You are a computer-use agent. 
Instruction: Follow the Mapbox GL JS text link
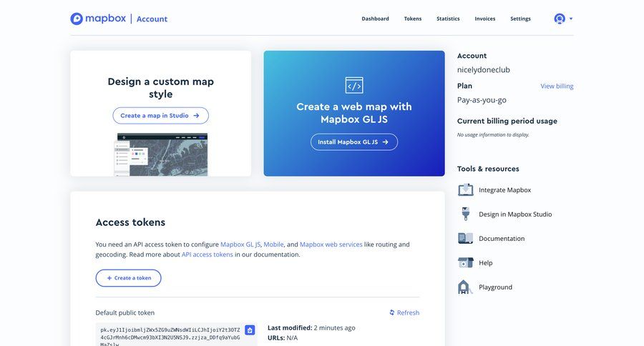tap(240, 244)
